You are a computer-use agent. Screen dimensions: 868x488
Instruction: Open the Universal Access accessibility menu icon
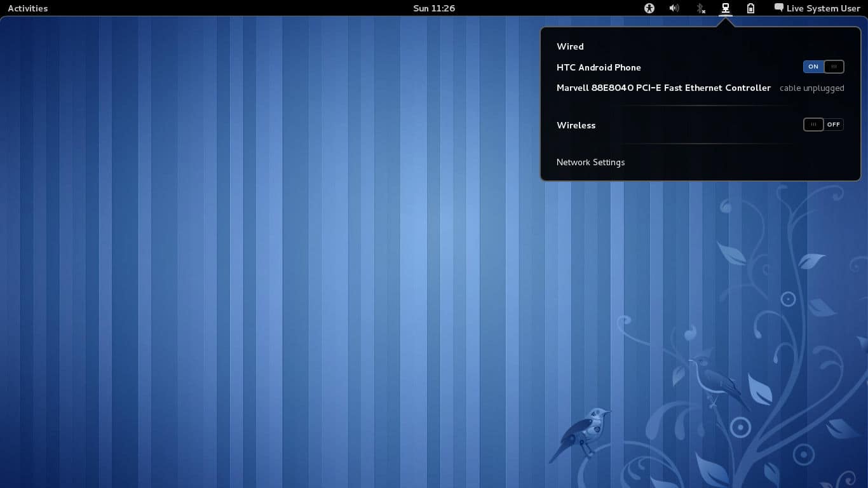(x=649, y=8)
